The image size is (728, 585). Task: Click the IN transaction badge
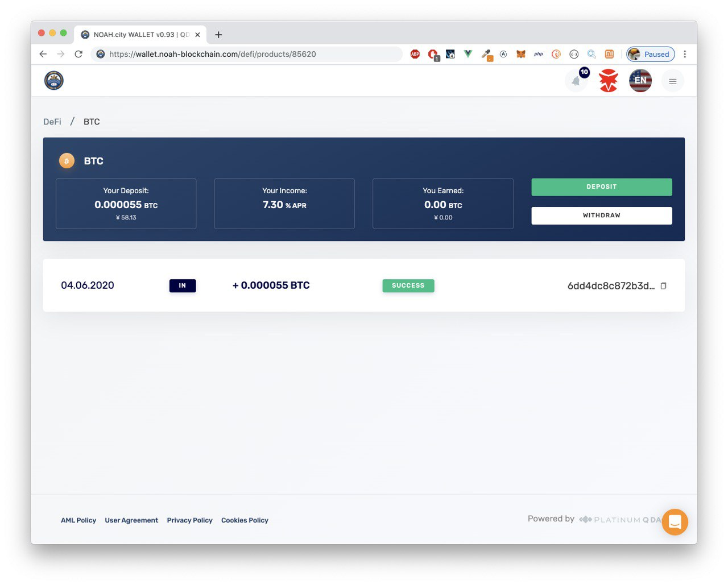click(183, 285)
